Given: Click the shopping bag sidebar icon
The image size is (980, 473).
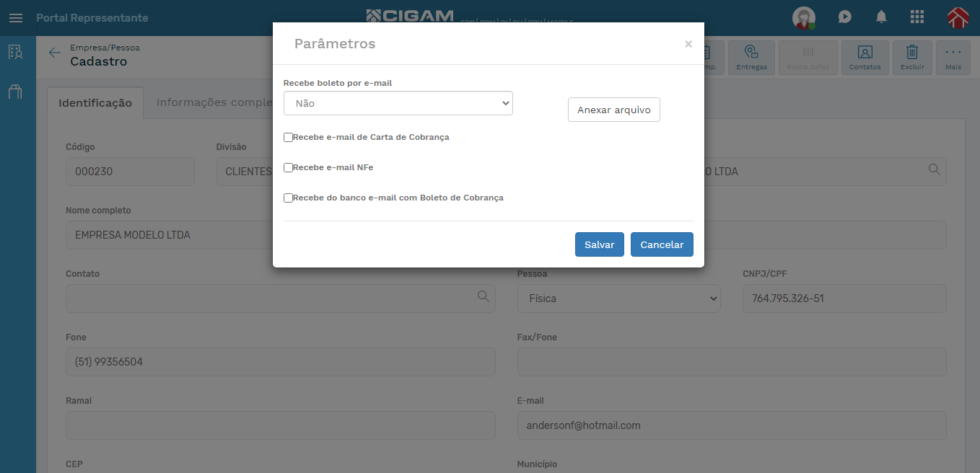Looking at the screenshot, I should click(x=15, y=92).
